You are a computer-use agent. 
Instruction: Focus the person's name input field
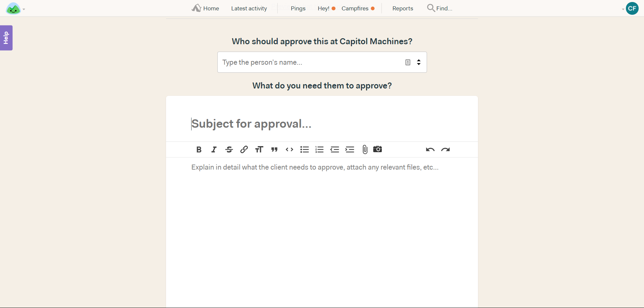[322, 62]
